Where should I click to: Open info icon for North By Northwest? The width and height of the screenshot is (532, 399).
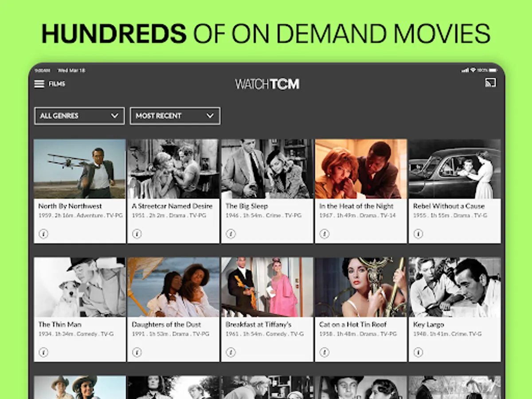click(x=43, y=234)
